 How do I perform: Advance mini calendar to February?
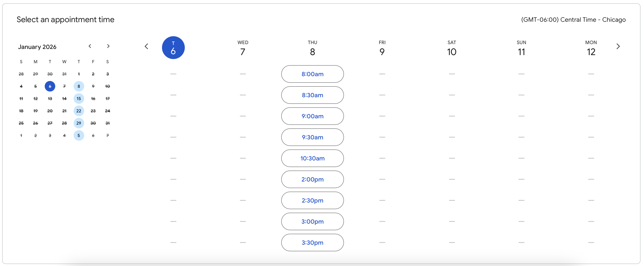pyautogui.click(x=108, y=46)
